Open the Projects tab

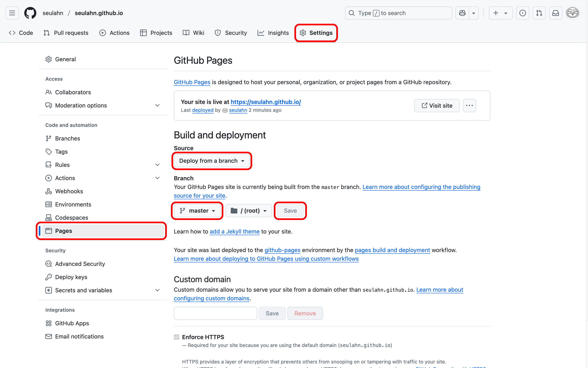point(156,33)
